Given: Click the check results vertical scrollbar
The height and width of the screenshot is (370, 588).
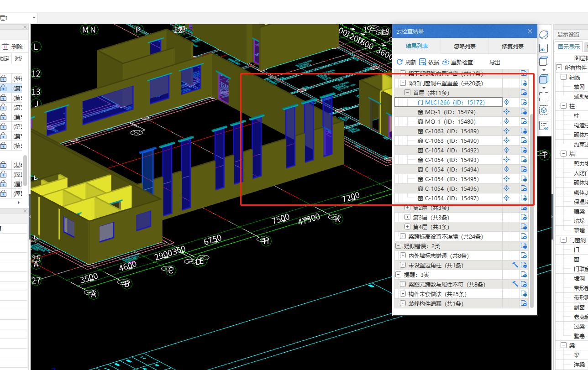Looking at the screenshot, I should (x=531, y=210).
